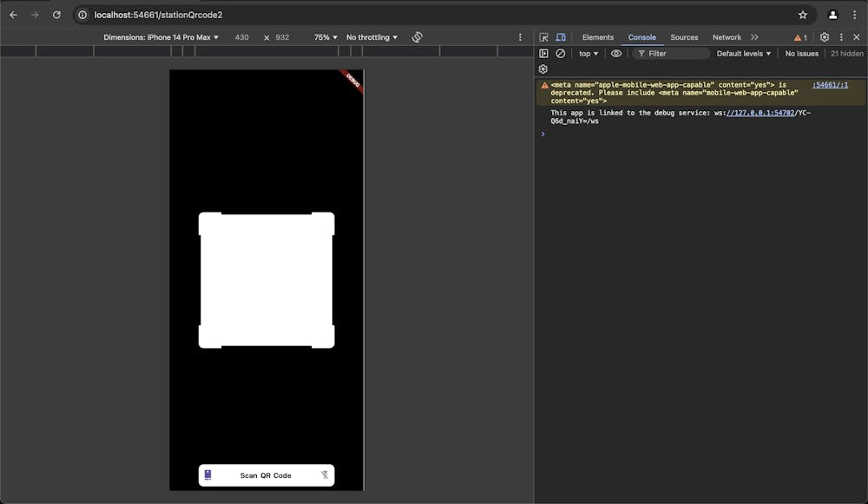The image size is (868, 504).
Task: Clear the console with the ban icon
Action: click(x=561, y=54)
